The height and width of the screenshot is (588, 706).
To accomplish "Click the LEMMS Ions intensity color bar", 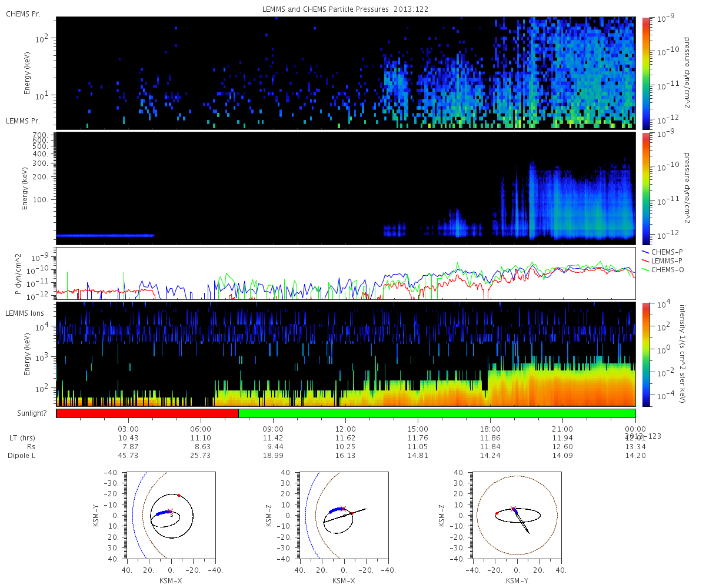I will tap(645, 354).
